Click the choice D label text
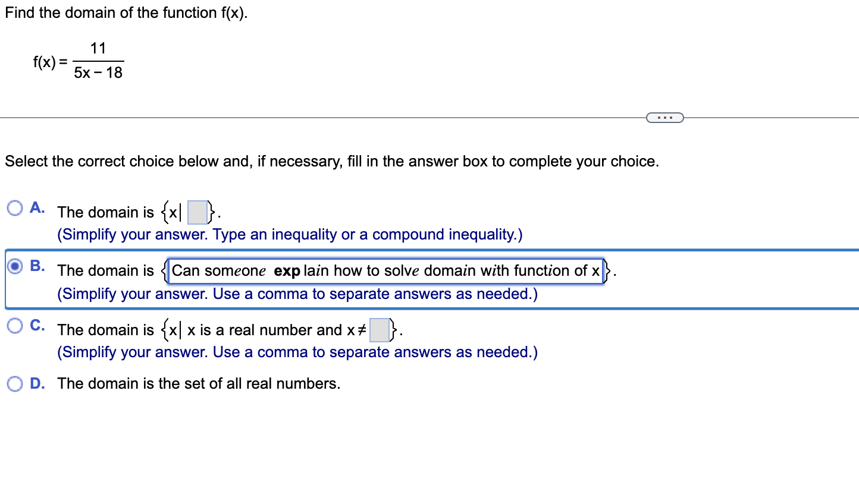Screen dimensions: 859x504 [x=36, y=383]
